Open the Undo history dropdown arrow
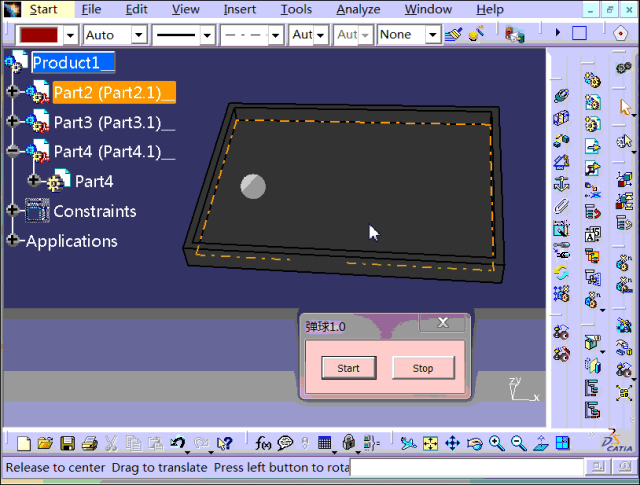Screen dimensions: 640x485 pos(187,452)
